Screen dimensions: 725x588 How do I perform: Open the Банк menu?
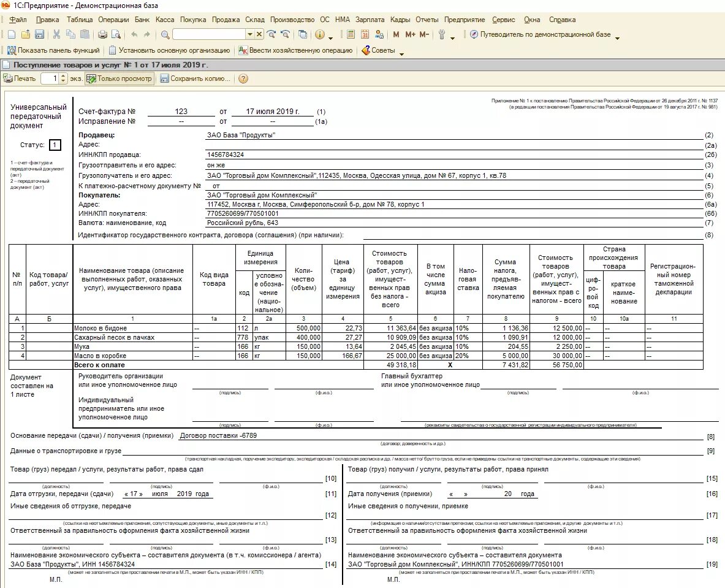(142, 20)
